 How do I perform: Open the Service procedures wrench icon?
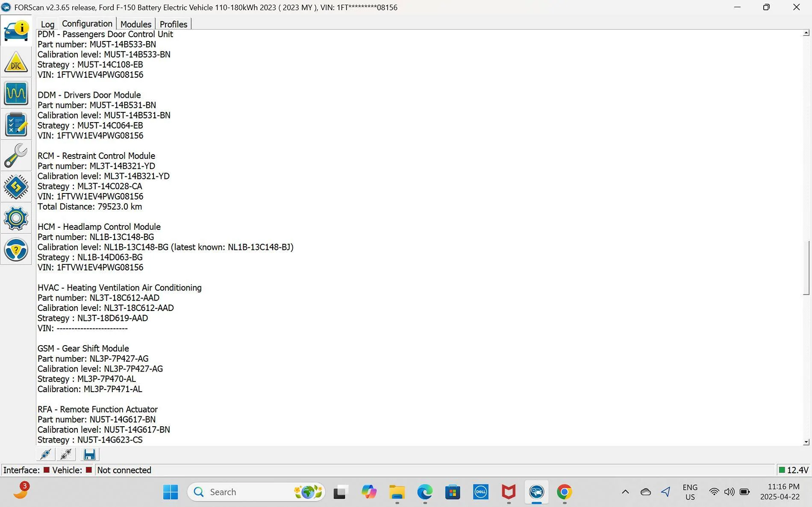point(16,155)
